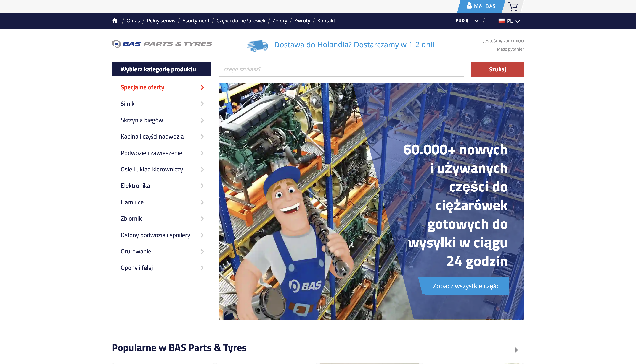Expand the Zbiornik chevron
This screenshot has height=364, width=636.
pos(202,219)
